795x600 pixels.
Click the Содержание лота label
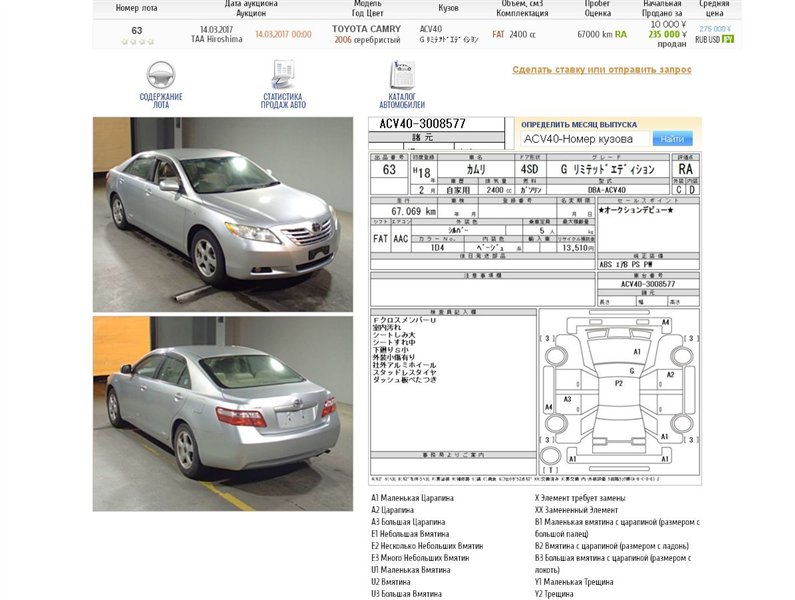click(x=161, y=100)
